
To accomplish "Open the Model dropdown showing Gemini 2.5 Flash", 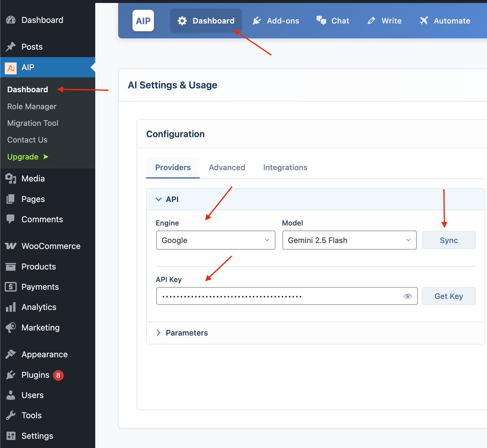I will pyautogui.click(x=349, y=240).
